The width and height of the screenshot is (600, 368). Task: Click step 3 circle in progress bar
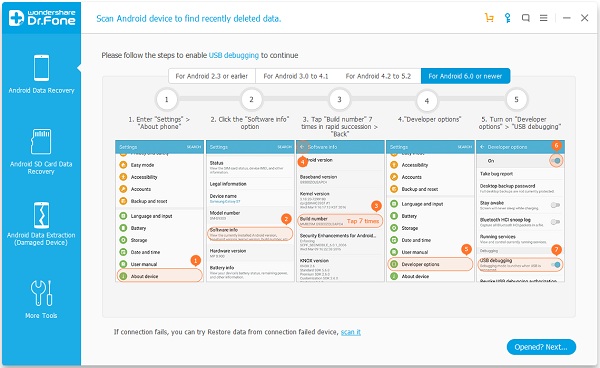[x=339, y=99]
